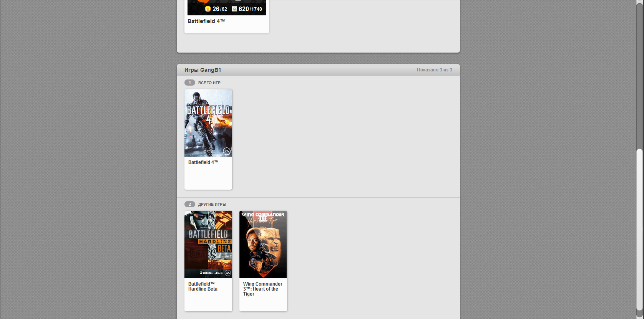Click the 620/1740 points value

point(250,9)
